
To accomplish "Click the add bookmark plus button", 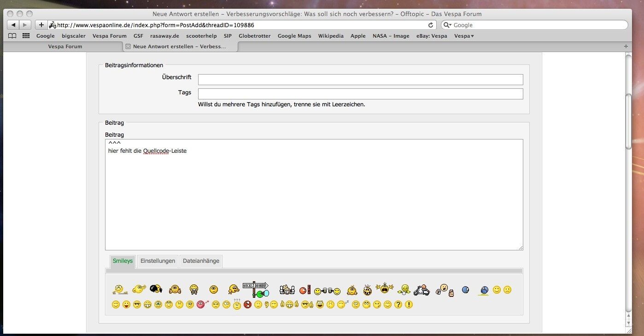I will 41,25.
